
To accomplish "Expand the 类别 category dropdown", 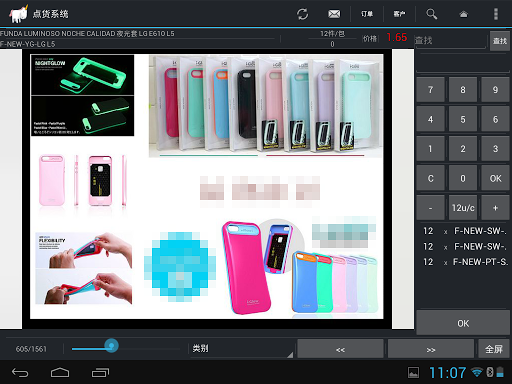I will tap(242, 349).
